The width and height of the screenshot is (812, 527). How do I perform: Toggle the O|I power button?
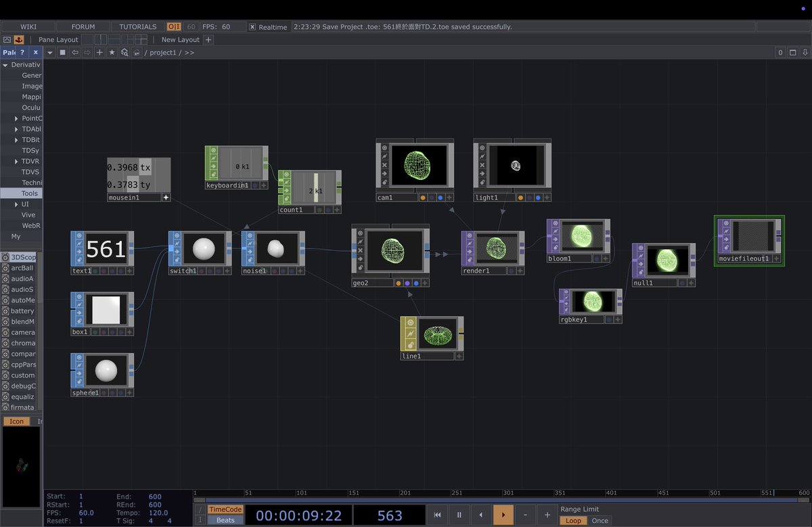[x=174, y=27]
